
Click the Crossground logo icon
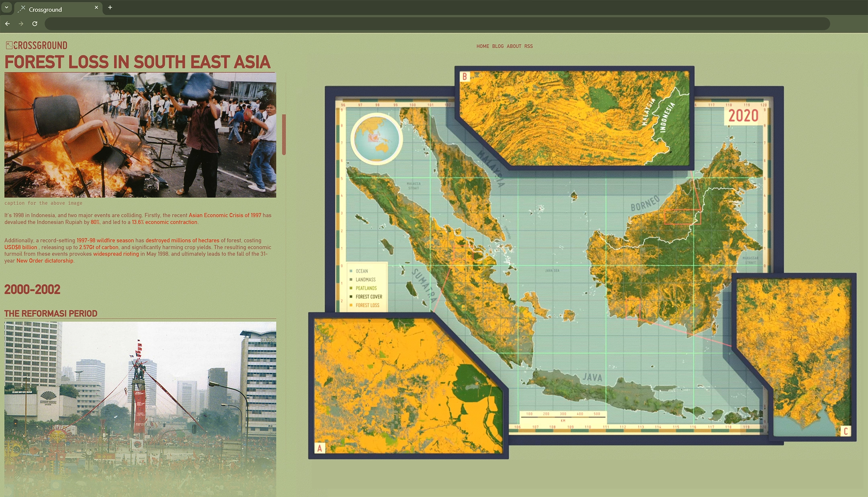pos(9,45)
